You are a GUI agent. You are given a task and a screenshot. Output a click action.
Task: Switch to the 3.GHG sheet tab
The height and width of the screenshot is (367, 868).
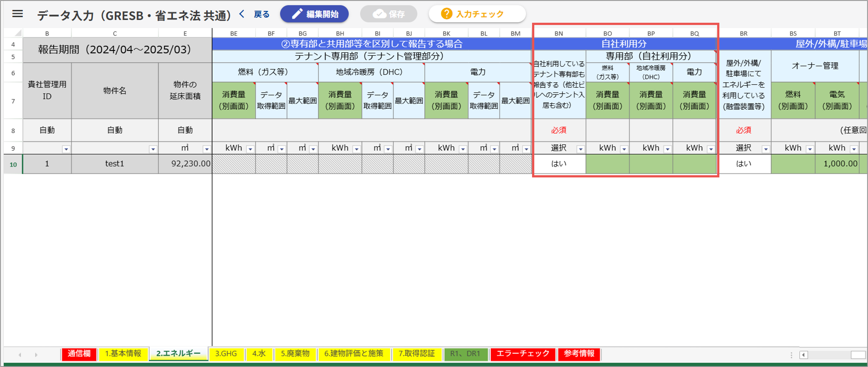point(226,354)
